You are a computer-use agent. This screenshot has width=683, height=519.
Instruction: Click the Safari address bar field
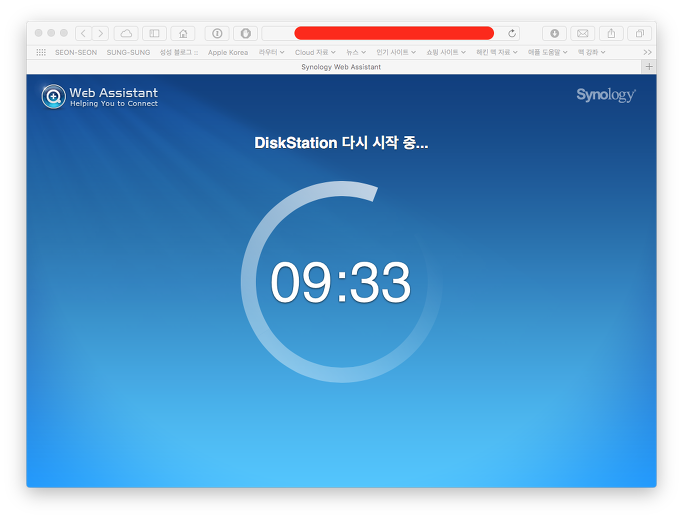pos(390,33)
